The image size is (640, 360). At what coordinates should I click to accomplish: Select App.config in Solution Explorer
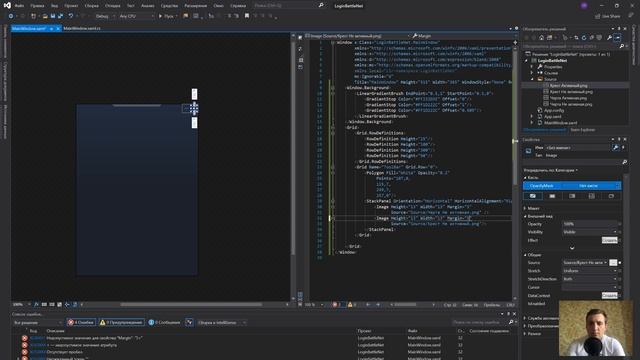(x=554, y=110)
